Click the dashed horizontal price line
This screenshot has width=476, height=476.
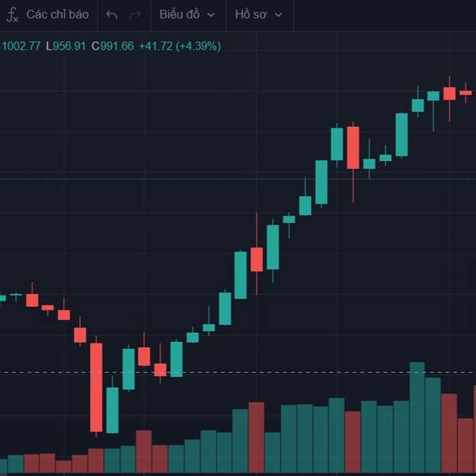(238, 372)
